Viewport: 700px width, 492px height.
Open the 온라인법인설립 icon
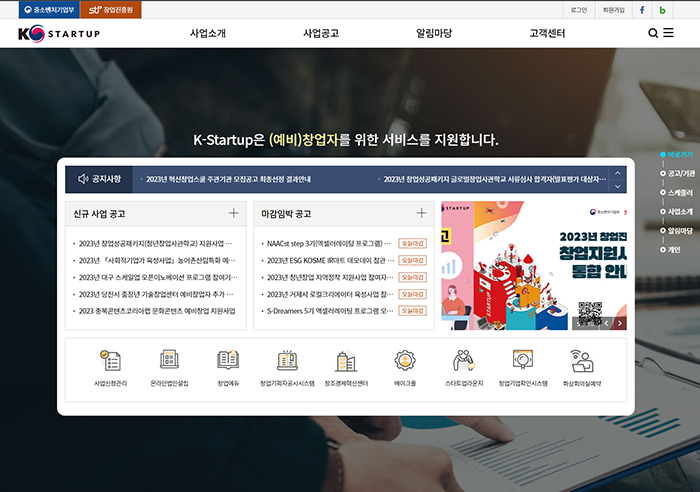(169, 360)
